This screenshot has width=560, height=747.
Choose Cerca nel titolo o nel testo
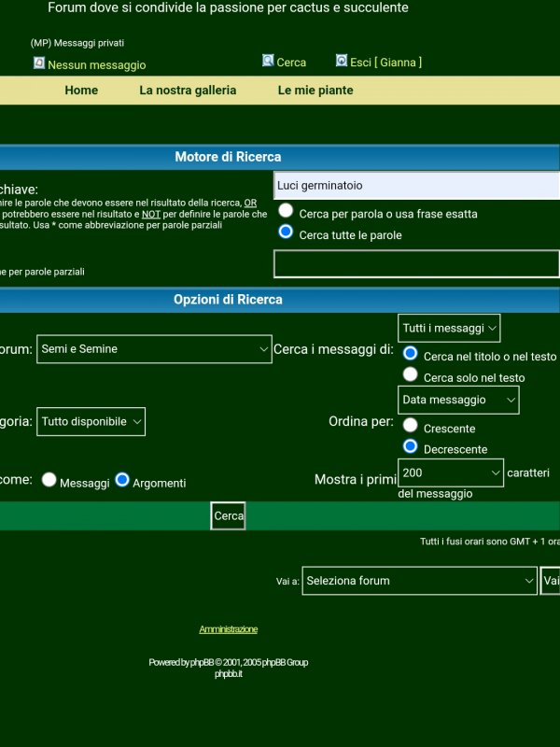pyautogui.click(x=410, y=354)
